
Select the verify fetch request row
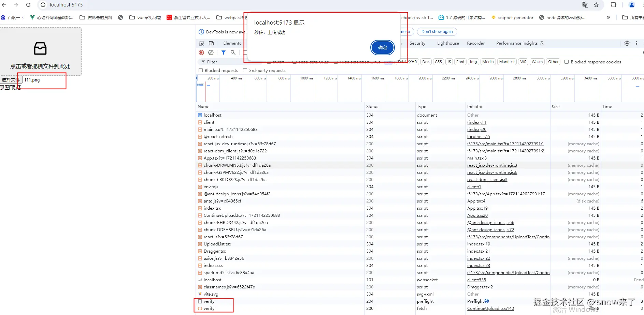point(420,308)
